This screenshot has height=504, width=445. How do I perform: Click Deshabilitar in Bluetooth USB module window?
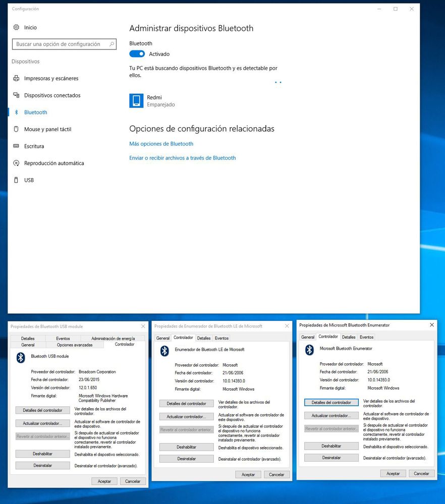(43, 454)
